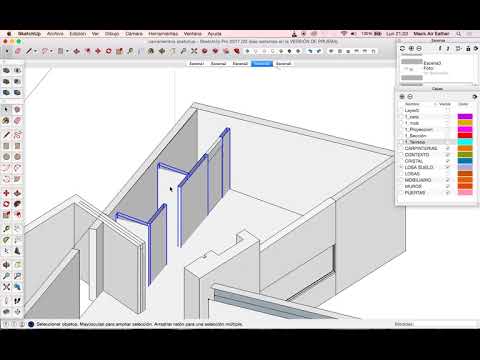The width and height of the screenshot is (480, 360).
Task: Click the Zoom Extents icon in top toolbar
Action: [194, 51]
